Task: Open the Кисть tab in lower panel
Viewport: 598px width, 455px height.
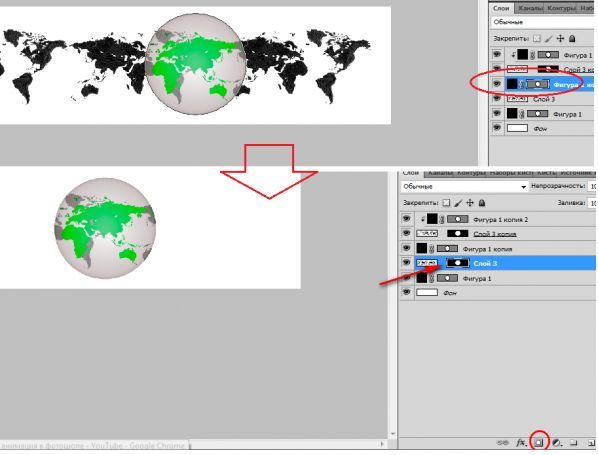Action: (545, 173)
